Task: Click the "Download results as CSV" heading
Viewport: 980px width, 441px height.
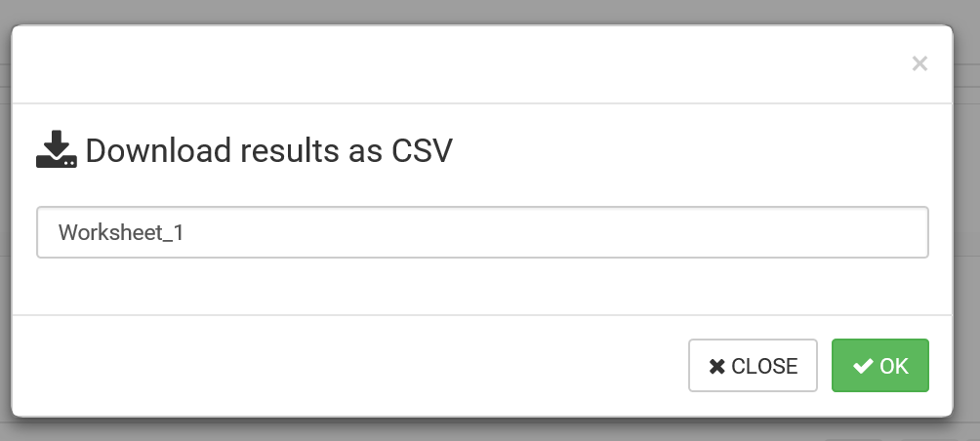Action: (268, 151)
